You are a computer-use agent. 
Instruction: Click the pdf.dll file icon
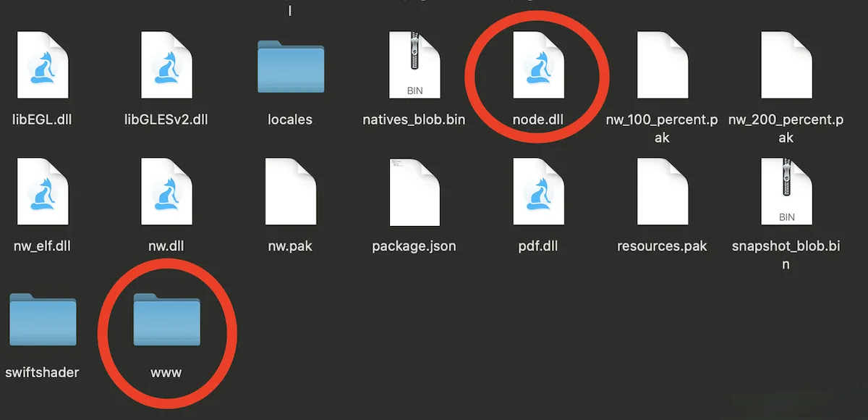[x=537, y=193]
